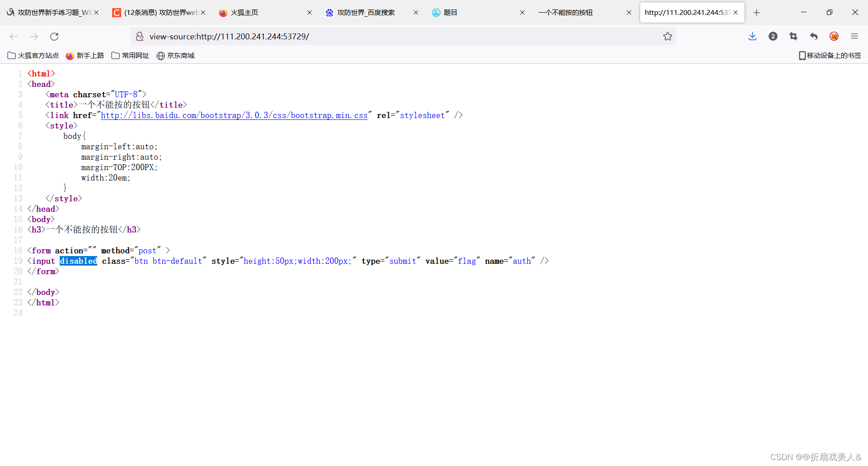Click the back navigation arrow
This screenshot has height=466, width=868.
coord(14,37)
